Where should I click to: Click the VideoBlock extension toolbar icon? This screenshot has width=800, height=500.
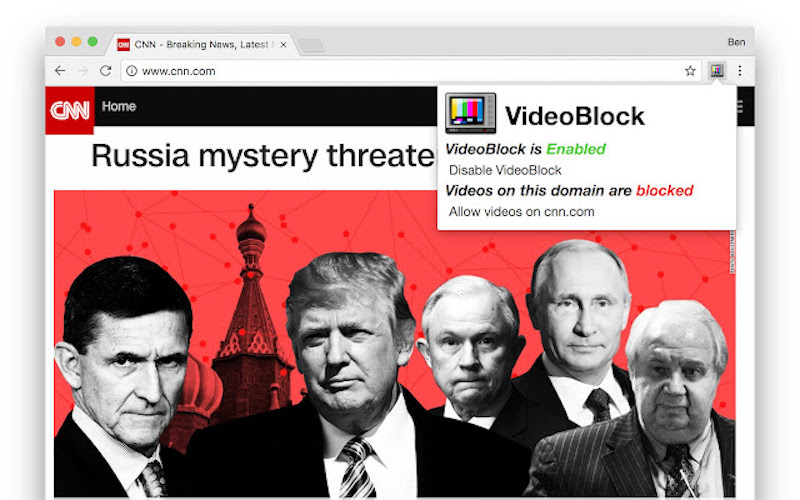coord(717,71)
